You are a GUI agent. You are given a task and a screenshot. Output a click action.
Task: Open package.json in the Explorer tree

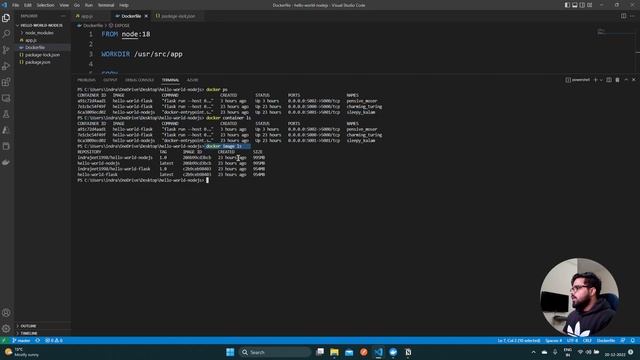[x=38, y=62]
